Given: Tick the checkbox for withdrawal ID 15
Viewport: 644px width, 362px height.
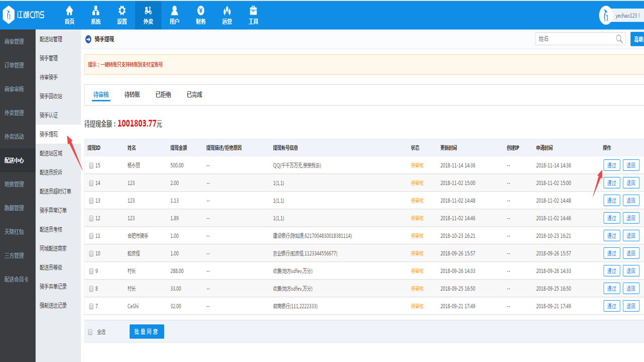Looking at the screenshot, I should [91, 165].
